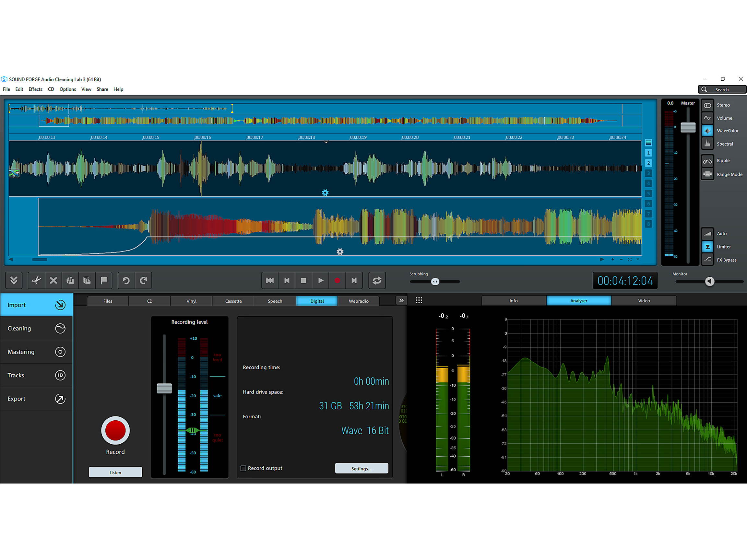Set a marker with the Flag icon
747x560 pixels.
pyautogui.click(x=104, y=280)
